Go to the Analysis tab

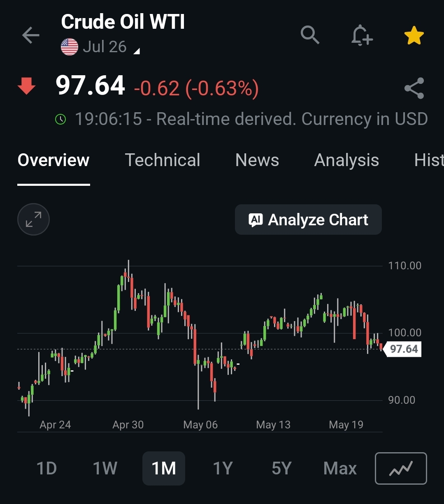point(346,160)
